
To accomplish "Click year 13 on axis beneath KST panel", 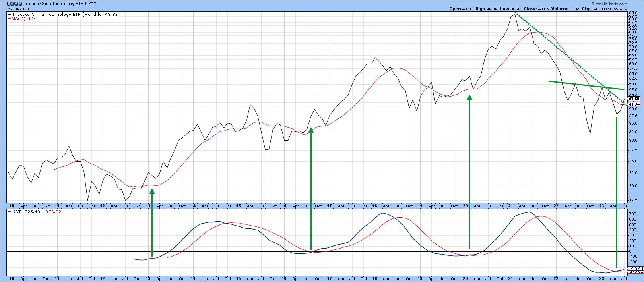I will point(148,279).
